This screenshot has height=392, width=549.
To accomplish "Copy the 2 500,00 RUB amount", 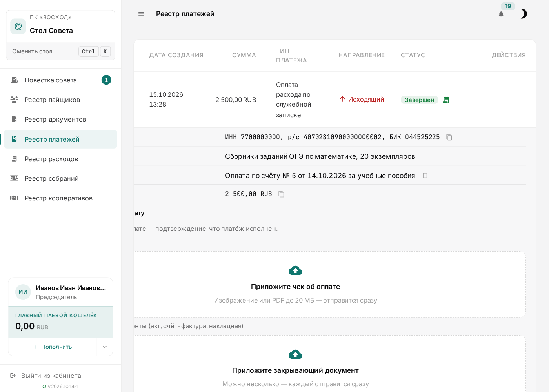I will (282, 194).
